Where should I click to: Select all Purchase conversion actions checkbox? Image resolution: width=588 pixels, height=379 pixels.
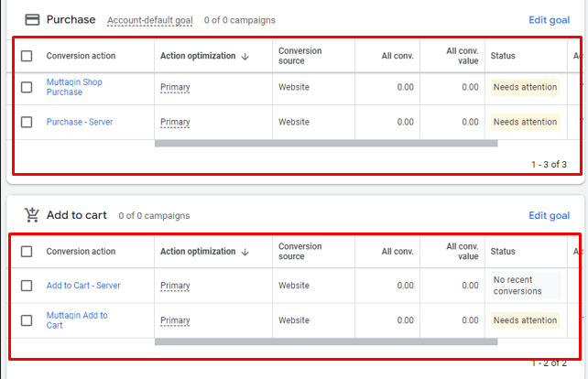[x=27, y=56]
